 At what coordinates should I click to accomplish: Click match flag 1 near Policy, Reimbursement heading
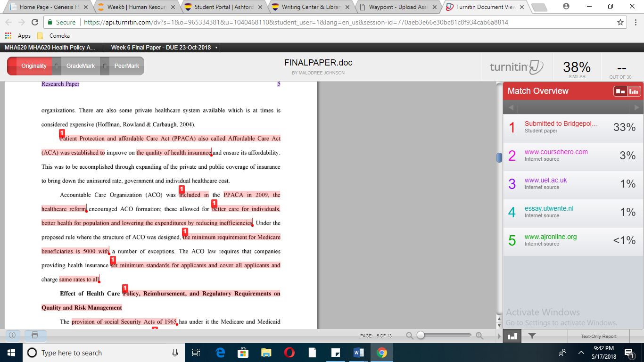point(125,288)
